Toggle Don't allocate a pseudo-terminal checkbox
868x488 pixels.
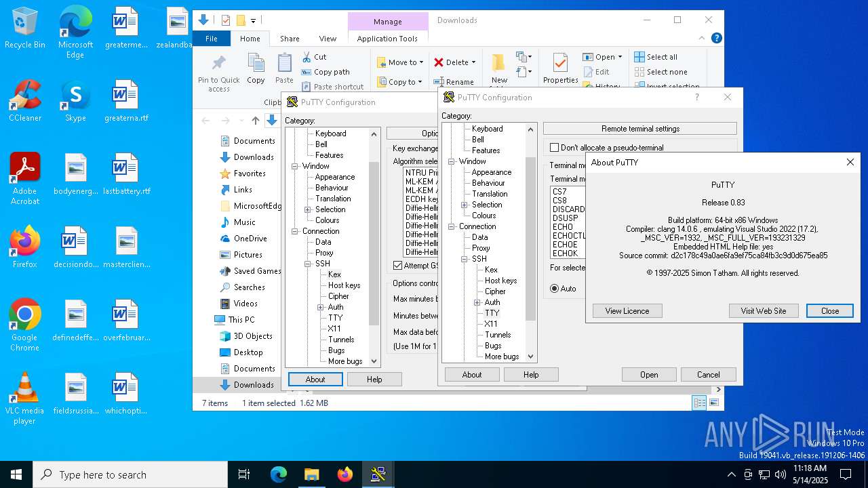tap(554, 148)
